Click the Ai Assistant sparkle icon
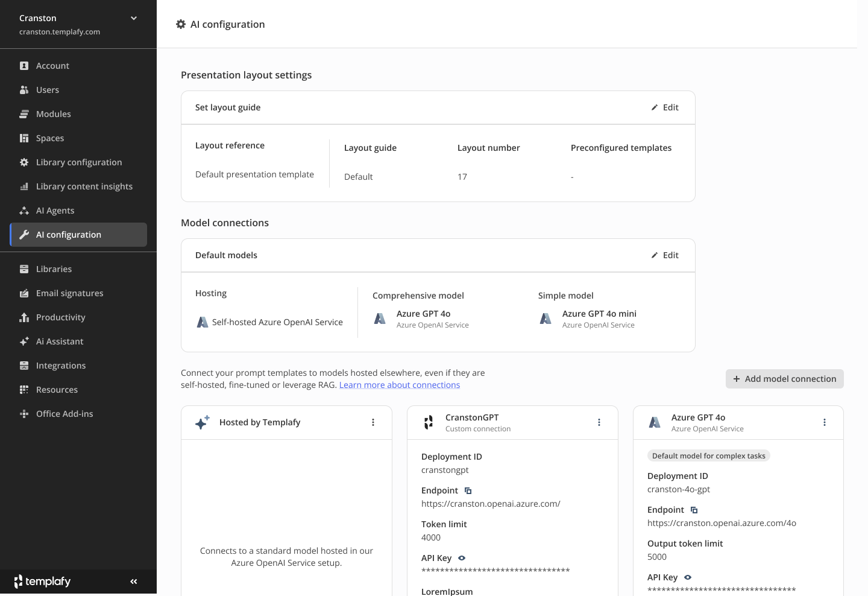Screen dimensions: 868x596 coord(24,341)
